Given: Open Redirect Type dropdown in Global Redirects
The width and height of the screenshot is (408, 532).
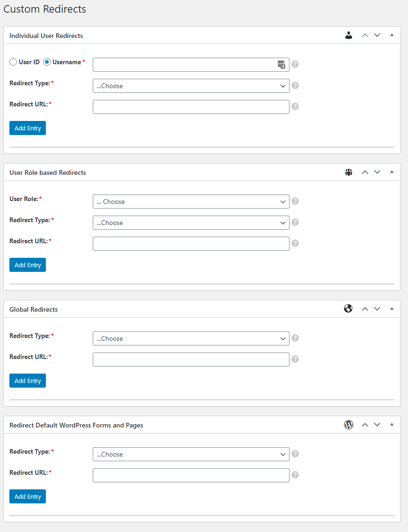Looking at the screenshot, I should (191, 338).
